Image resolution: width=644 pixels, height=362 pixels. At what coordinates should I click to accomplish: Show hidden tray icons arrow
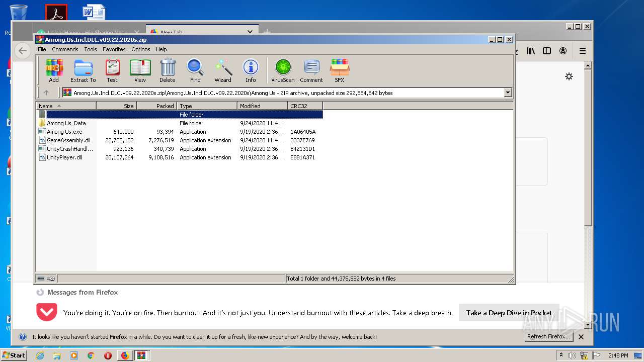561,355
